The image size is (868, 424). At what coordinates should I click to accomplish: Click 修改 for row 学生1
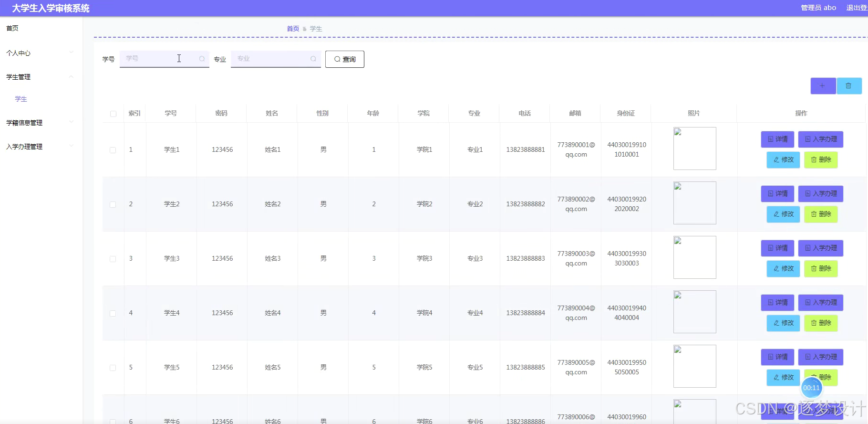[783, 160]
